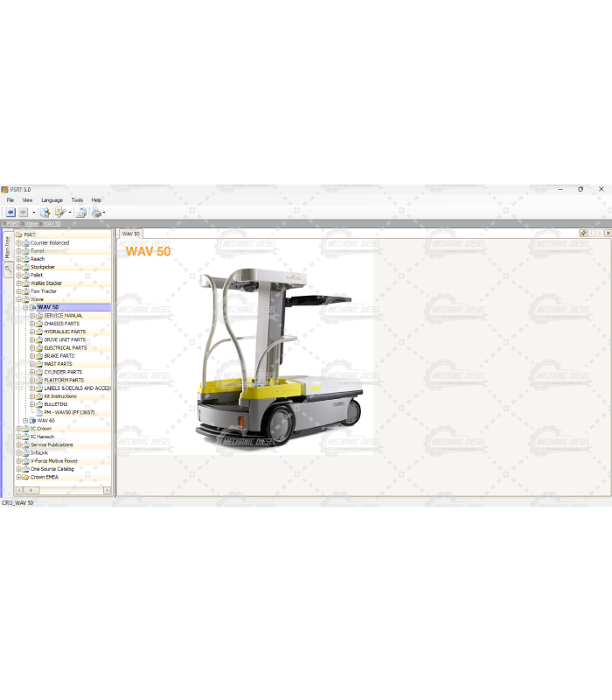
Task: Click the blue Back arrow toolbar icon
Action: click(10, 213)
